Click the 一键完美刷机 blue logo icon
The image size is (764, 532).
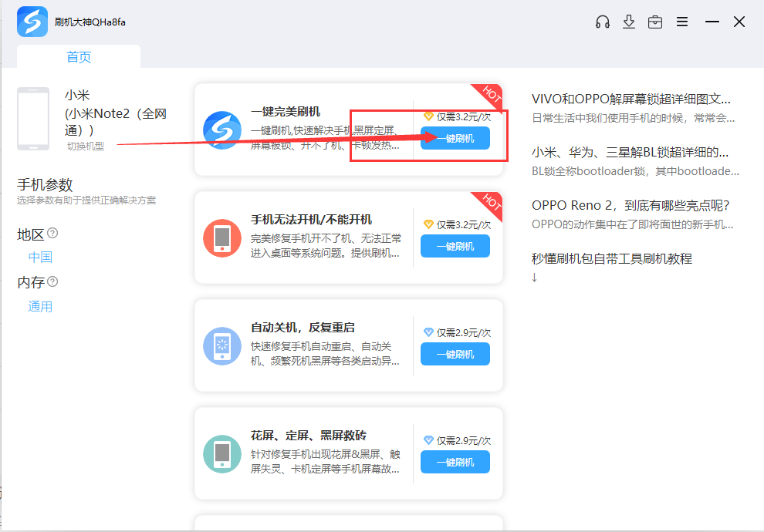(x=222, y=130)
